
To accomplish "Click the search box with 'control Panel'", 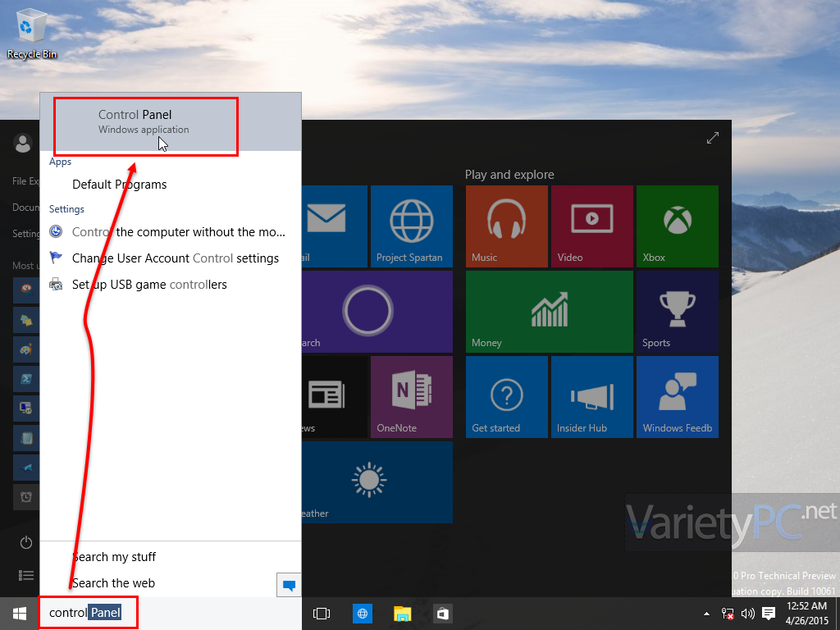I will (171, 613).
